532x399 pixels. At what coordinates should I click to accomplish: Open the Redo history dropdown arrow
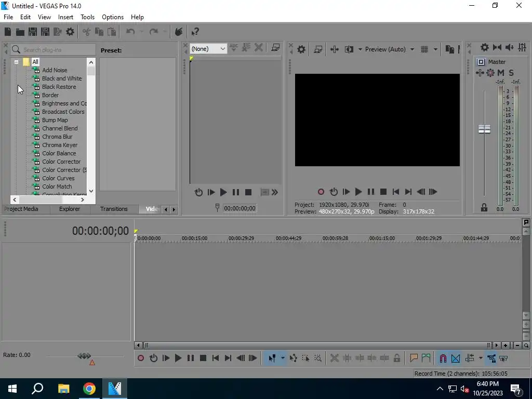point(165,32)
